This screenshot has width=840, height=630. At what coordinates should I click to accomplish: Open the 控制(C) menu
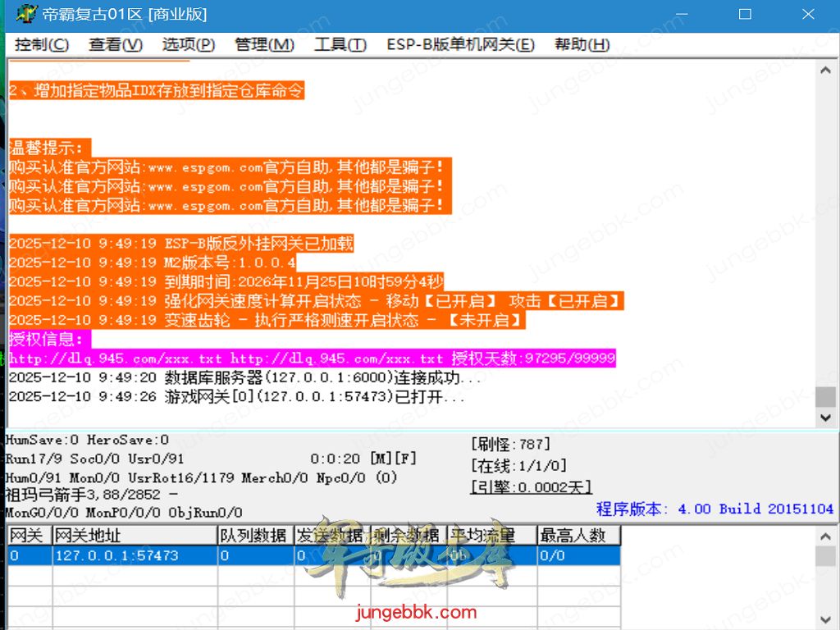[x=42, y=44]
